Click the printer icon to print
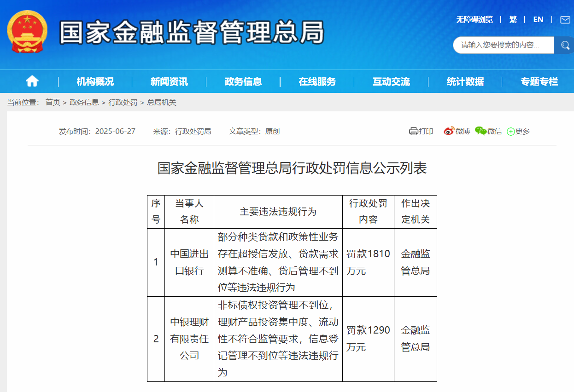The height and width of the screenshot is (392, 574). [x=413, y=131]
